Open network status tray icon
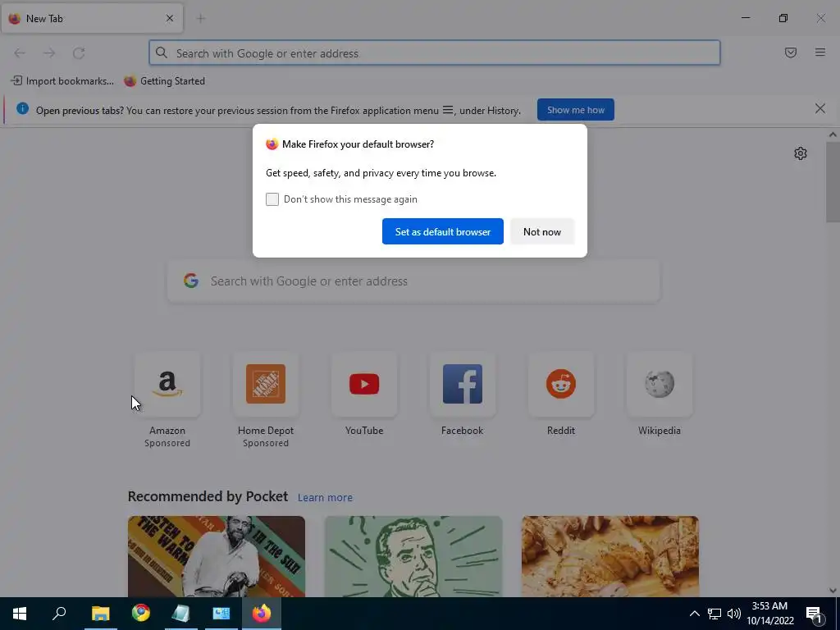Screen dimensions: 840x630 coord(714,614)
